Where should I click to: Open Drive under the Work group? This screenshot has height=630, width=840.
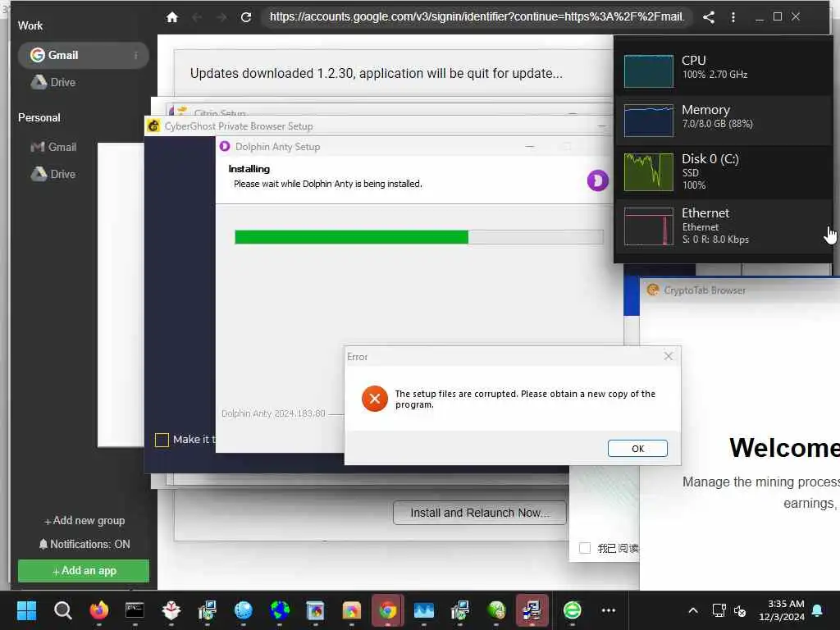(53, 82)
